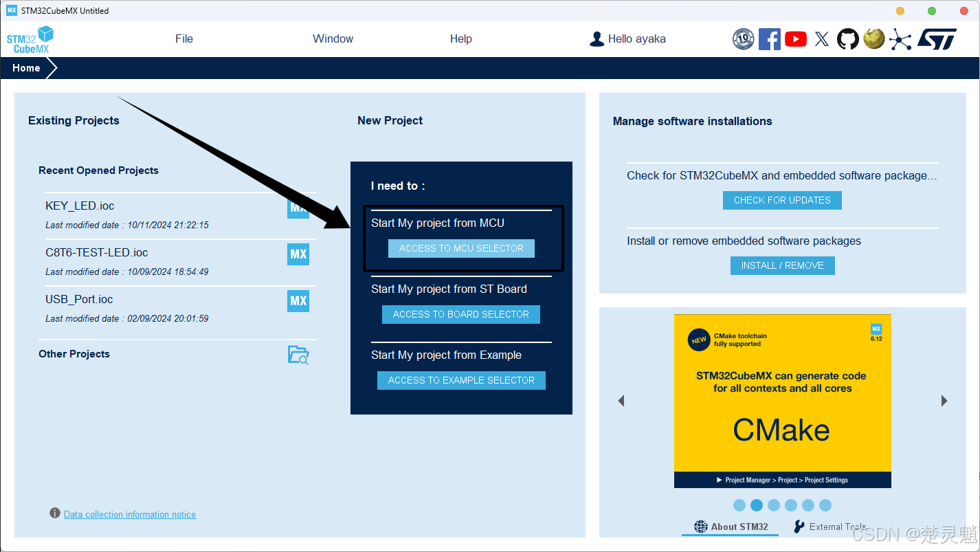Browse Other Projects with the folder search icon
The height and width of the screenshot is (552, 980).
point(298,355)
